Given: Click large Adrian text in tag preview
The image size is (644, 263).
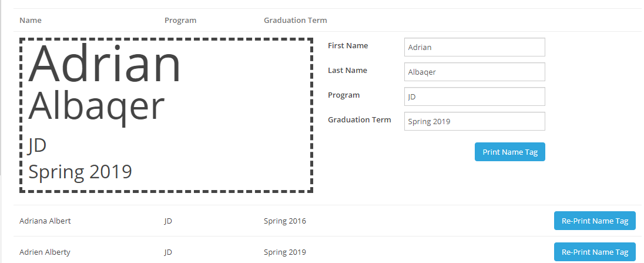Looking at the screenshot, I should 105,65.
